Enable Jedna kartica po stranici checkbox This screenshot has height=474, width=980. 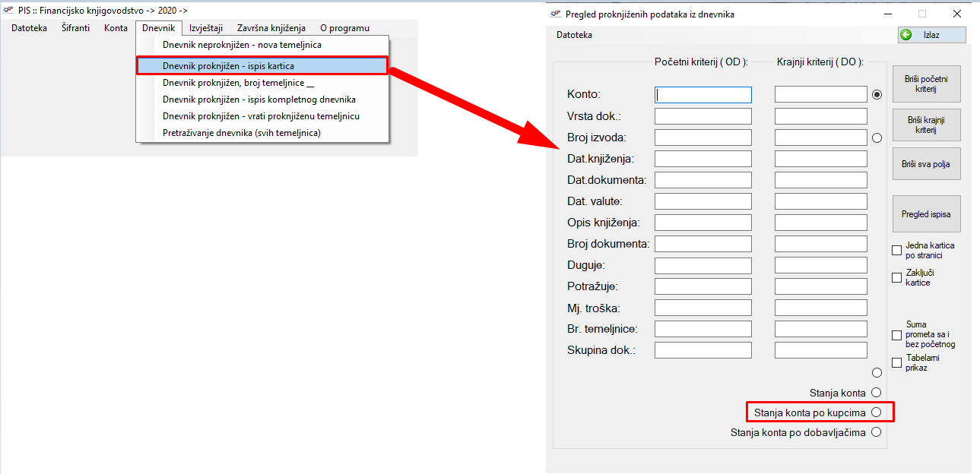[896, 250]
